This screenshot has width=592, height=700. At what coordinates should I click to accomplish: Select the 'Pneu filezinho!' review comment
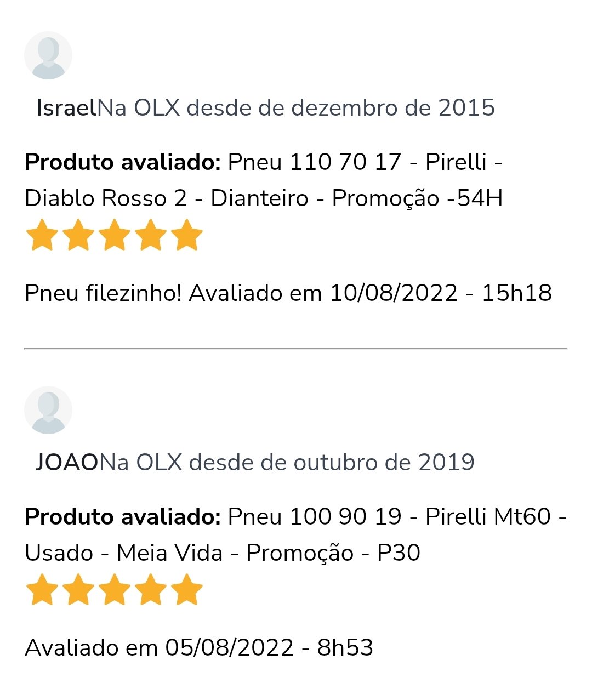[103, 293]
